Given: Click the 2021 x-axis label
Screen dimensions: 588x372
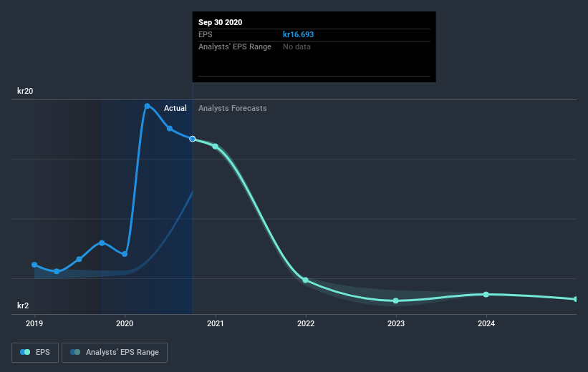Looking at the screenshot, I should [216, 323].
